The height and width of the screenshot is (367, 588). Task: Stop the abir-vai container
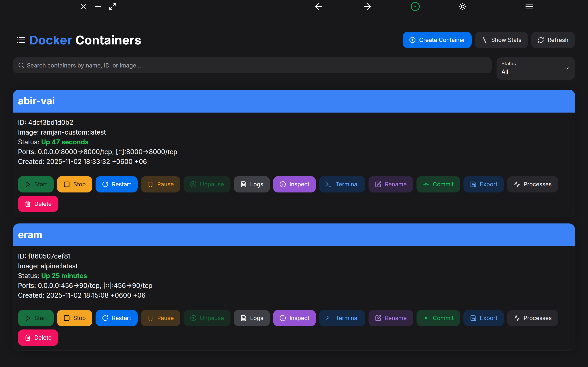click(x=74, y=184)
